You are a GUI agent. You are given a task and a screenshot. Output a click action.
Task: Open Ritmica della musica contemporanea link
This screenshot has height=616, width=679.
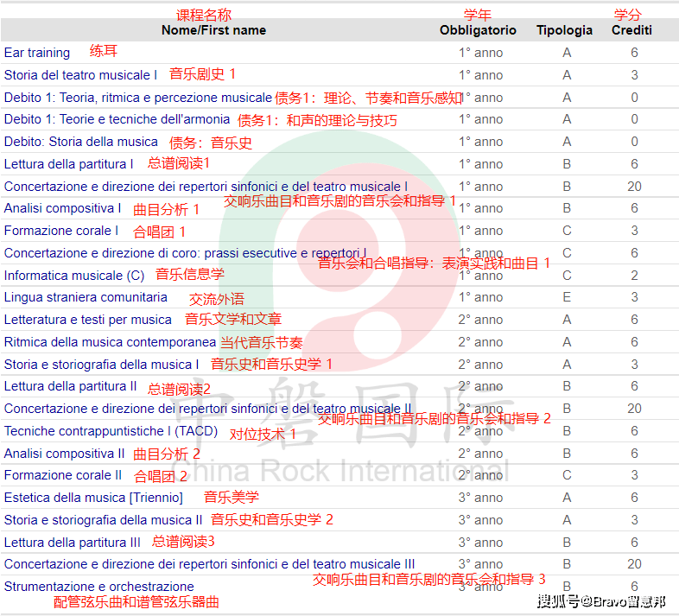[x=110, y=342]
